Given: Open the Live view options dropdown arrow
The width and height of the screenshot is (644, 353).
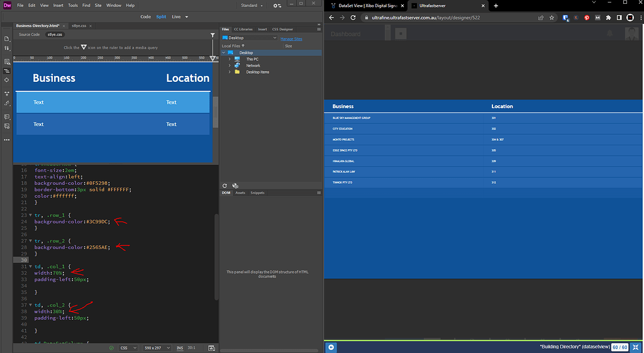Looking at the screenshot, I should 186,17.
